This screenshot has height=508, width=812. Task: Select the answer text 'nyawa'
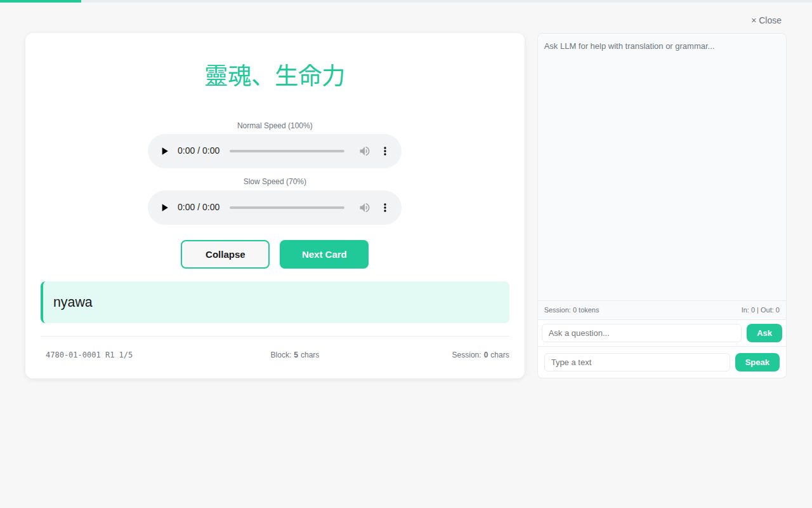click(73, 302)
